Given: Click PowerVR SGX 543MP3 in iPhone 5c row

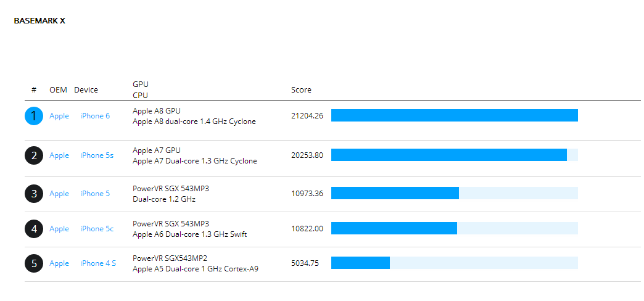Looking at the screenshot, I should click(x=171, y=223).
